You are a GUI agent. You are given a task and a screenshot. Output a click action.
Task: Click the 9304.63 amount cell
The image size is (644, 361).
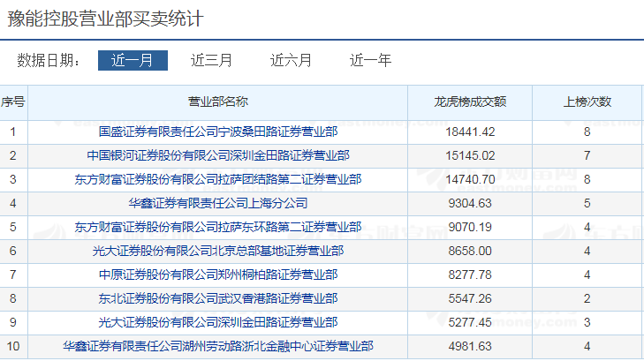(x=470, y=203)
